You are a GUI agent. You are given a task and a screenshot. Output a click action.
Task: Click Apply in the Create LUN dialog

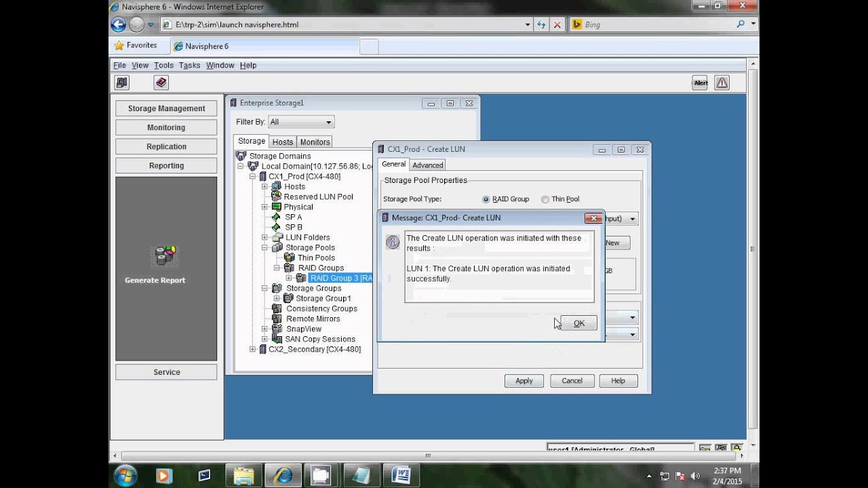point(524,381)
